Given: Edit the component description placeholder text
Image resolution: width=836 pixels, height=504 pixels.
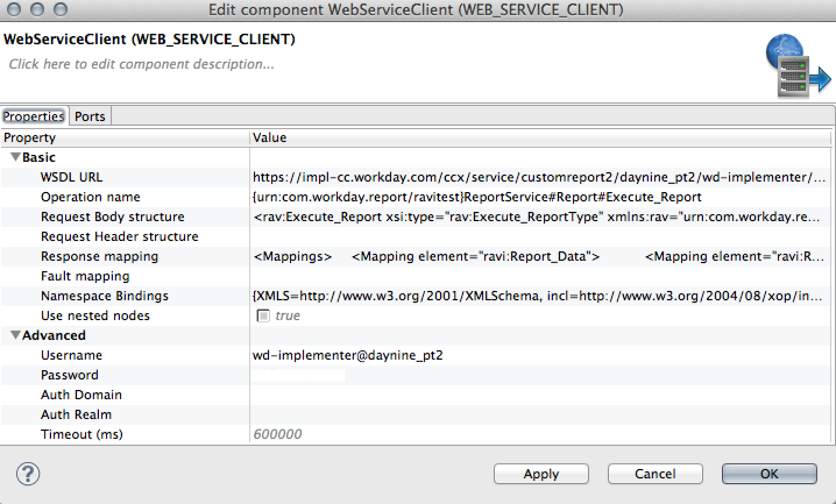Looking at the screenshot, I should click(x=141, y=64).
